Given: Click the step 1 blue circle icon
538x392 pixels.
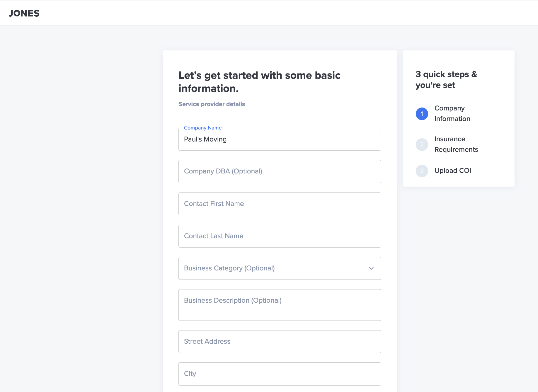Looking at the screenshot, I should [x=422, y=114].
